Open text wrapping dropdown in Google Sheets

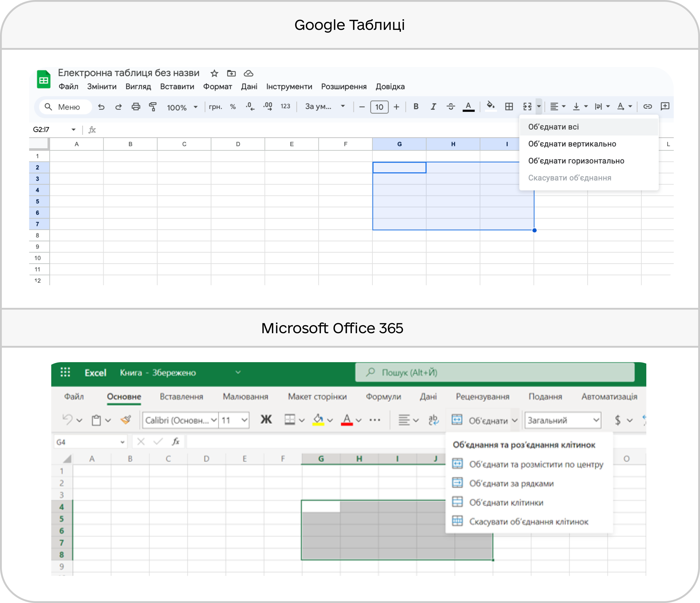[x=603, y=107]
